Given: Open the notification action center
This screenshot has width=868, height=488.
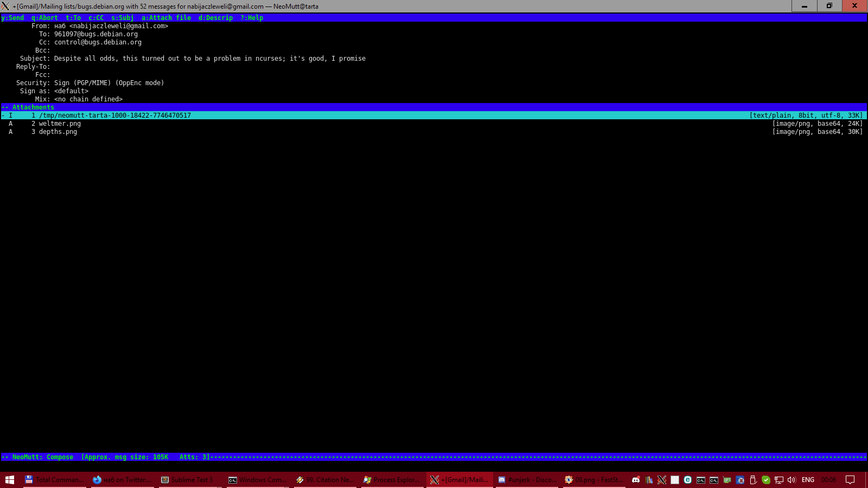Looking at the screenshot, I should [850, 480].
